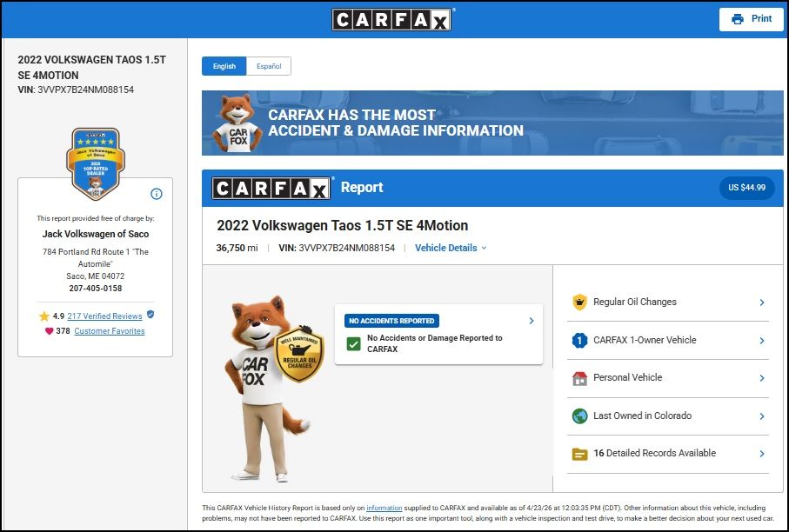The image size is (789, 532).
Task: Expand the Vehicle Details dropdown
Action: click(451, 248)
